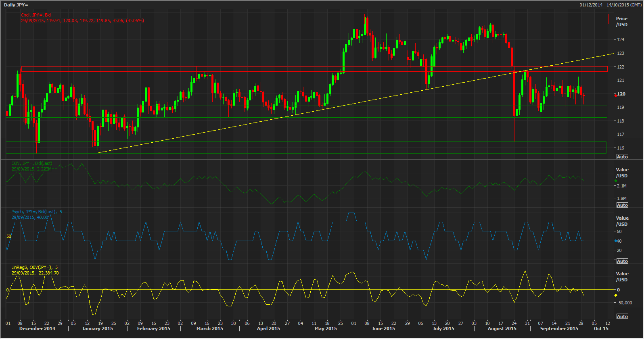Click the 'August 2015' label on the time axis
This screenshot has height=339, width=644.
click(502, 329)
